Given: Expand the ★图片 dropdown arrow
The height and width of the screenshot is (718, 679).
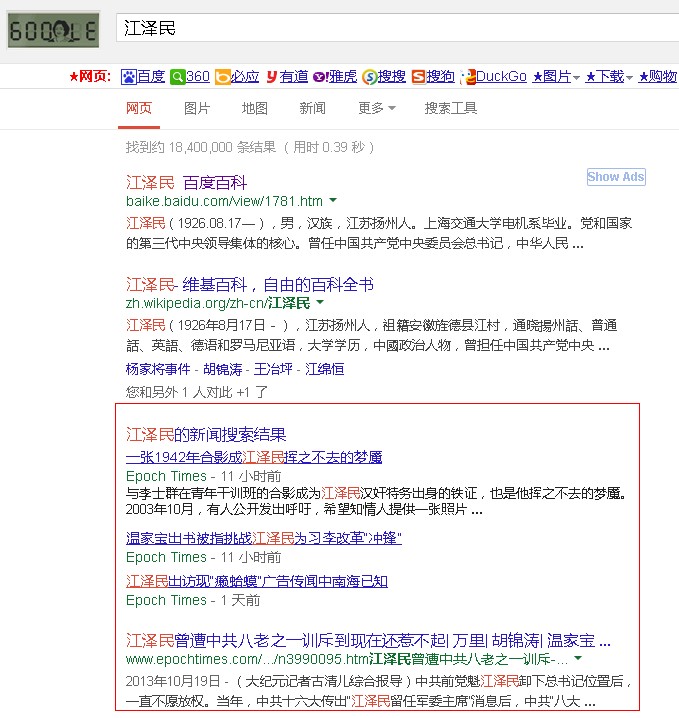Looking at the screenshot, I should coord(576,78).
